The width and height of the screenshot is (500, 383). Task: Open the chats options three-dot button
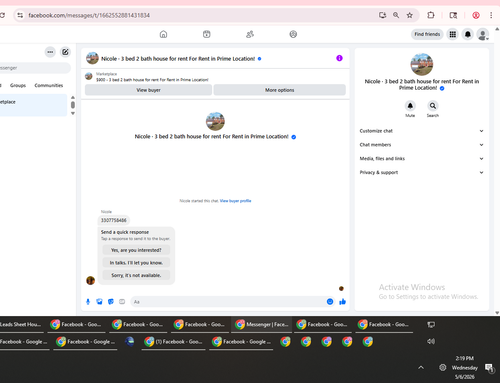click(x=50, y=52)
